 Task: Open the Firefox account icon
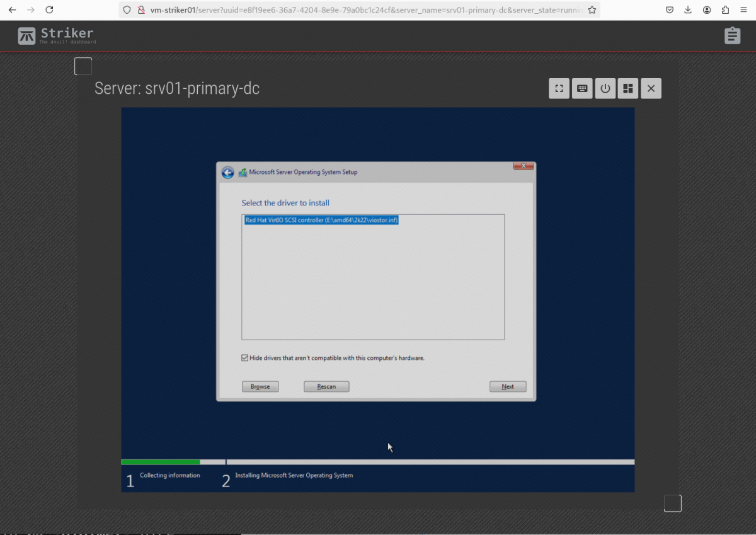(707, 10)
